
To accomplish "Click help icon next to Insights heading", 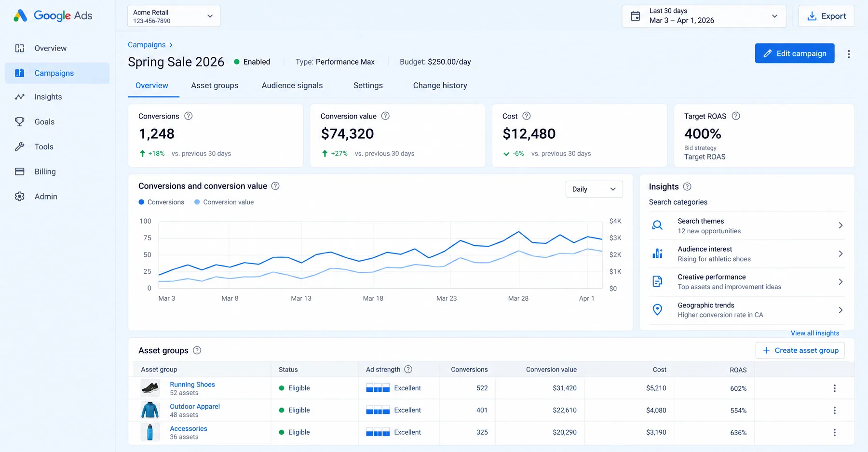I will click(687, 186).
